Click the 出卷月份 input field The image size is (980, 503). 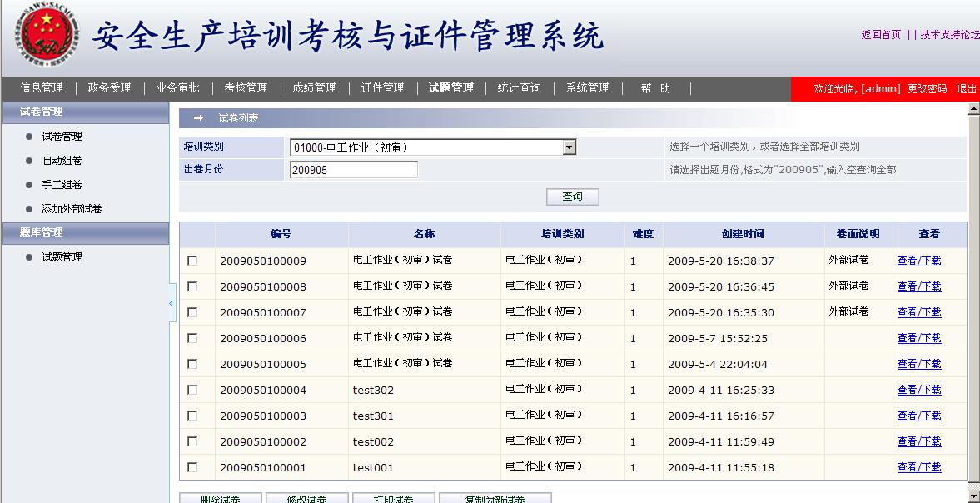point(354,170)
